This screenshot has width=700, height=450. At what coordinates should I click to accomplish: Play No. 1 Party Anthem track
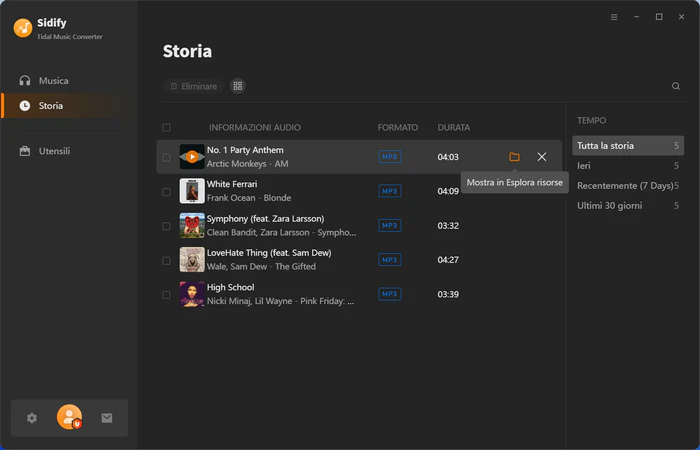(x=192, y=157)
